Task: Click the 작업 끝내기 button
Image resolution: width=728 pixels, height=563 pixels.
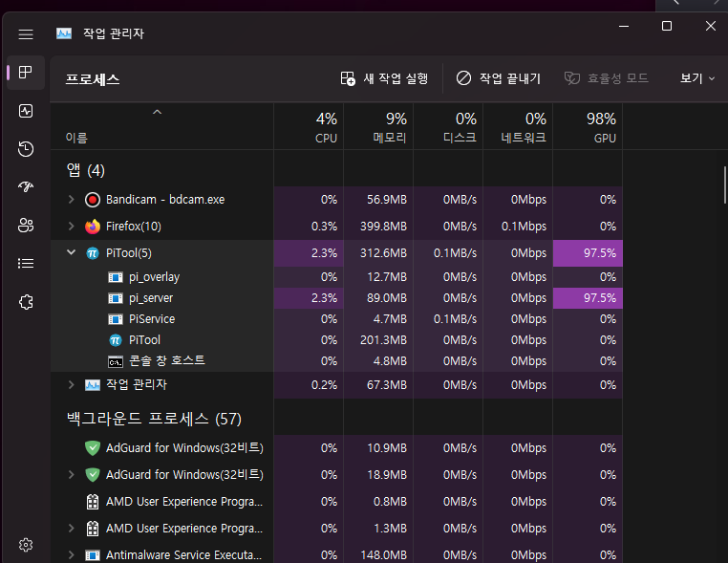Action: tap(498, 78)
